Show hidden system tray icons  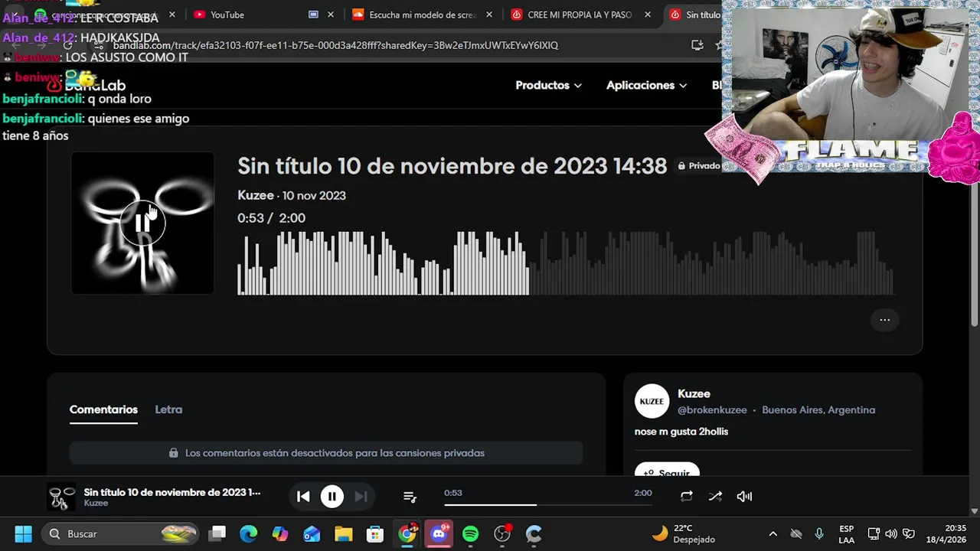click(x=773, y=533)
